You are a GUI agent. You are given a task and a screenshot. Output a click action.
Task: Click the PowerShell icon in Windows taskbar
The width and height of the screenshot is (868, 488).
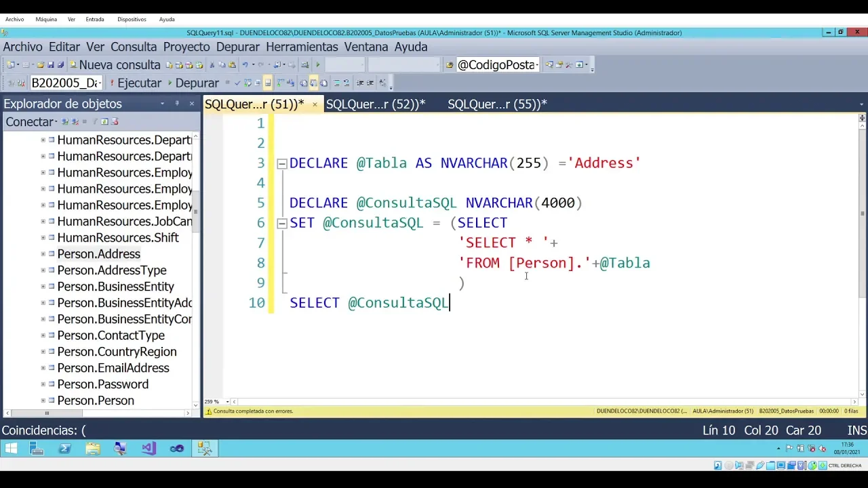(x=64, y=449)
